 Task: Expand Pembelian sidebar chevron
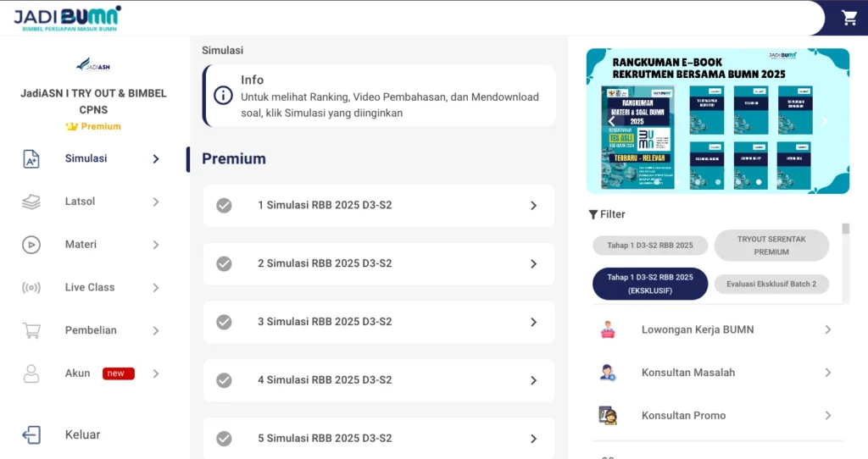(x=156, y=331)
